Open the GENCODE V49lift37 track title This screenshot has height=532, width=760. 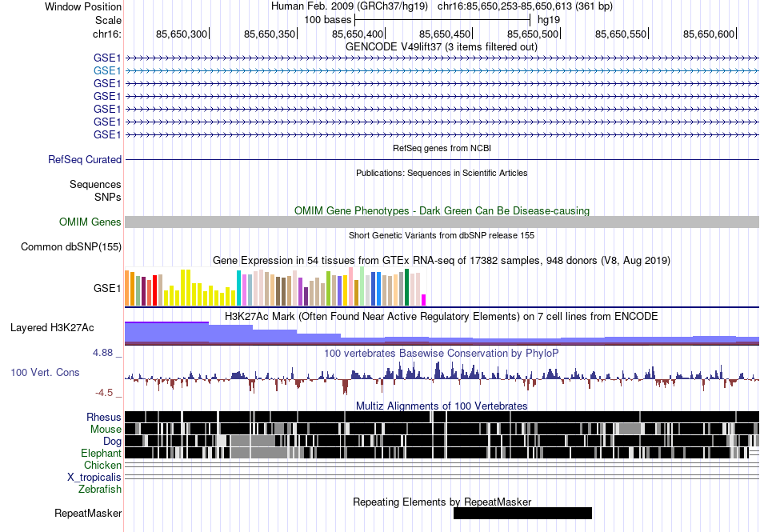441,47
